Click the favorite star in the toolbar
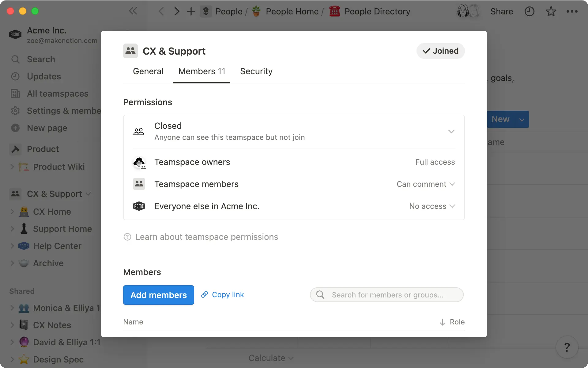The image size is (588, 368). (x=550, y=11)
